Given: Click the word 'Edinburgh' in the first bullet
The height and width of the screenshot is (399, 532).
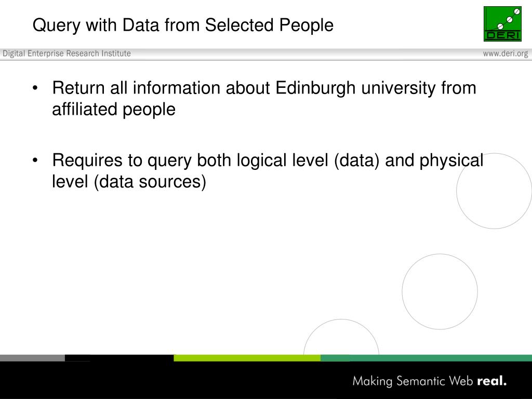Looking at the screenshot, I should [x=315, y=88].
